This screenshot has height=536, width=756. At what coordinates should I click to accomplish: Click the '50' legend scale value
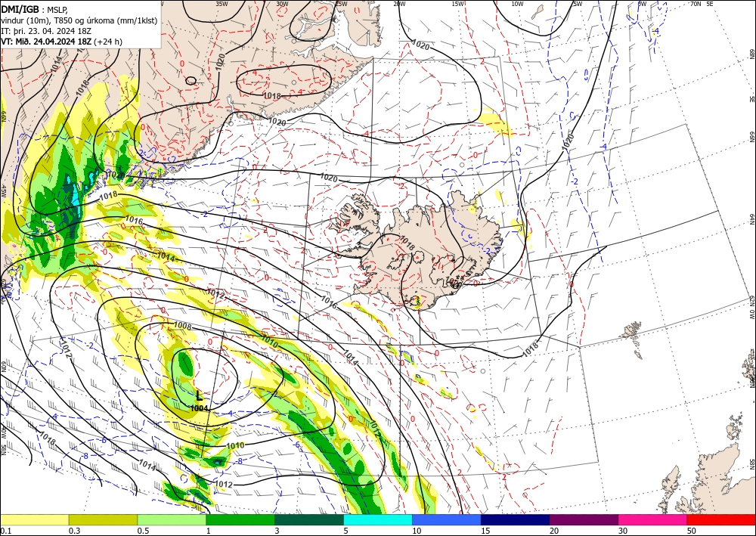(692, 531)
